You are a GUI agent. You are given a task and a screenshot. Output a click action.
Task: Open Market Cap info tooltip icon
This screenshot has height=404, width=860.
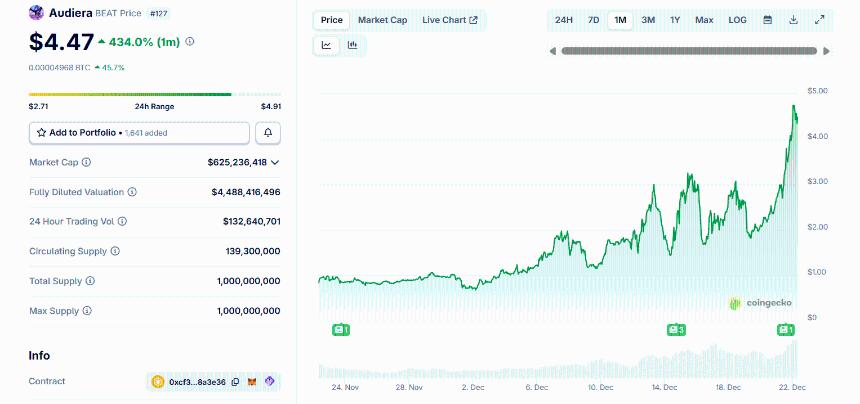[x=86, y=162]
